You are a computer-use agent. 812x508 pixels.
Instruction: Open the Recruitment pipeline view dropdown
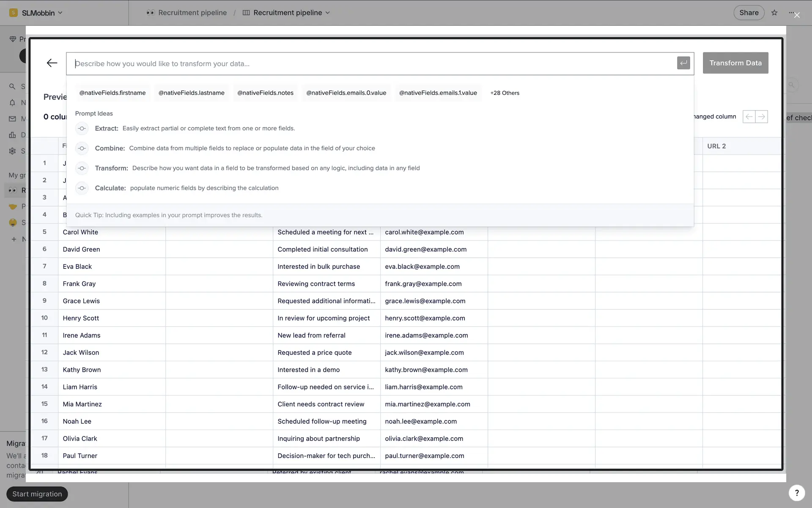[327, 13]
